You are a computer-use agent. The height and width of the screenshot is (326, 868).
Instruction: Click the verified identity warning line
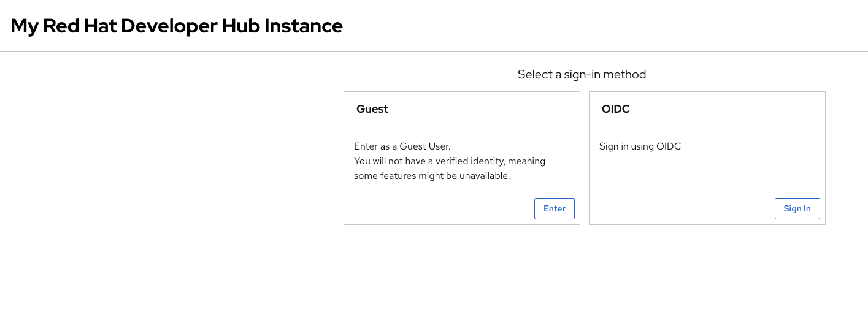point(450,161)
